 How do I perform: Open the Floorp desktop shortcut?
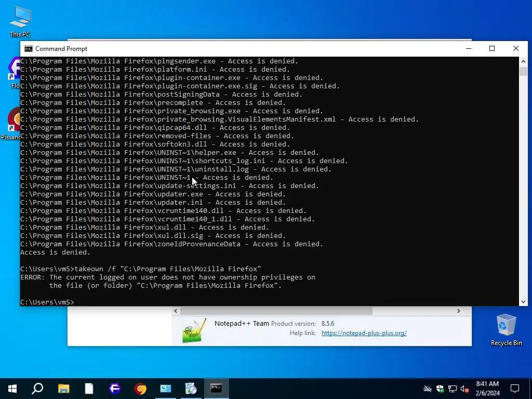(x=15, y=73)
